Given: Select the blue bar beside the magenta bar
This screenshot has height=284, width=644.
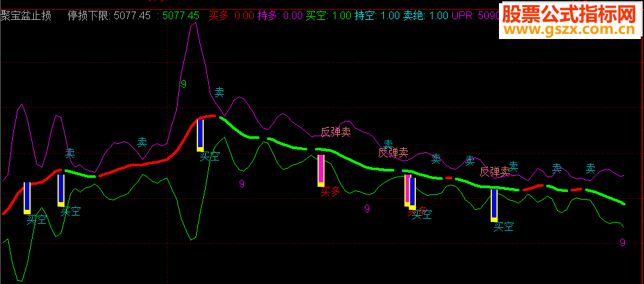Looking at the screenshot, I should pyautogui.click(x=413, y=194).
